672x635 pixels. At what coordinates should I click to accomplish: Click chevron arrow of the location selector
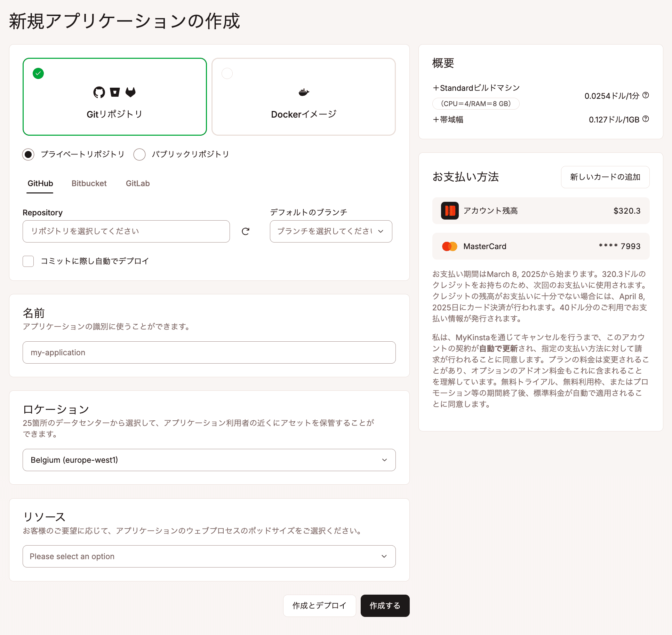coord(384,460)
